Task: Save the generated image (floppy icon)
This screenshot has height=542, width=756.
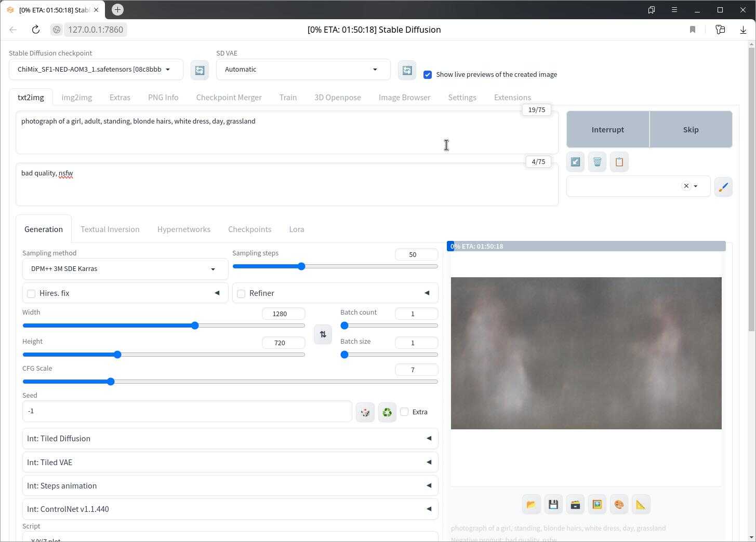Action: coord(553,505)
